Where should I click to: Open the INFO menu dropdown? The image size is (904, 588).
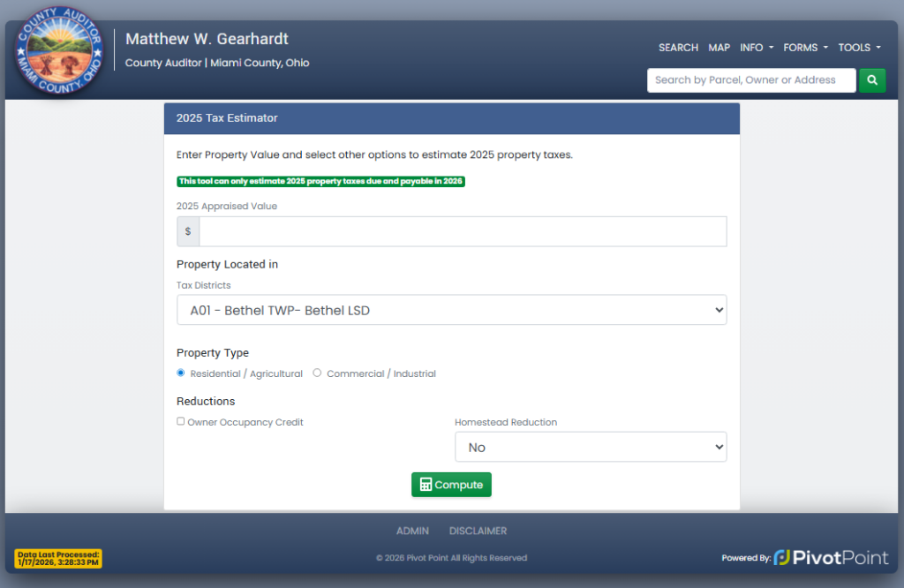click(756, 48)
